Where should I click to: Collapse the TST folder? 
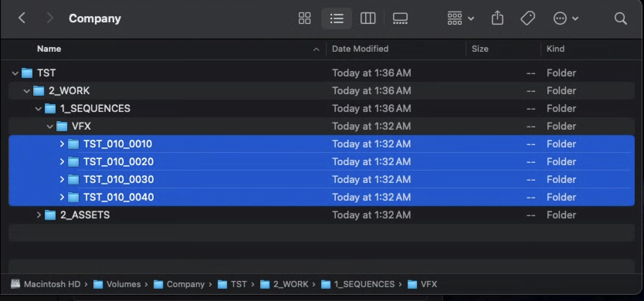(x=15, y=73)
